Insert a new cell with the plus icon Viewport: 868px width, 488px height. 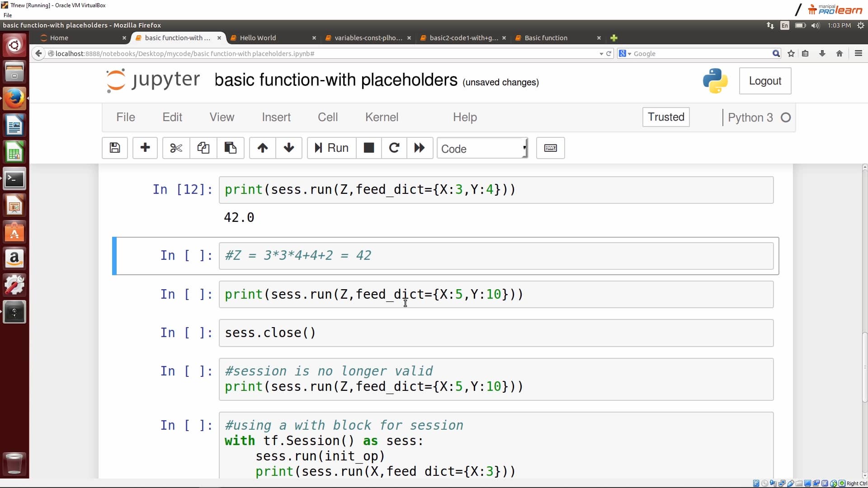click(145, 148)
